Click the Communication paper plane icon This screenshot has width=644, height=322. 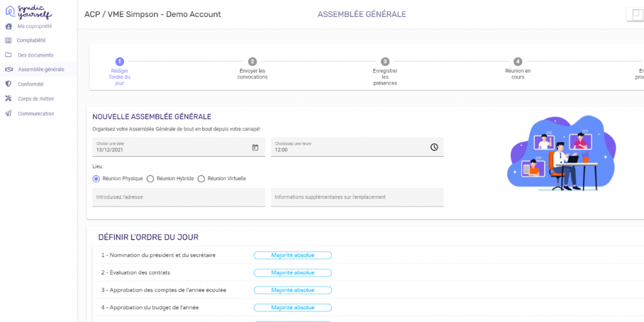click(x=8, y=114)
